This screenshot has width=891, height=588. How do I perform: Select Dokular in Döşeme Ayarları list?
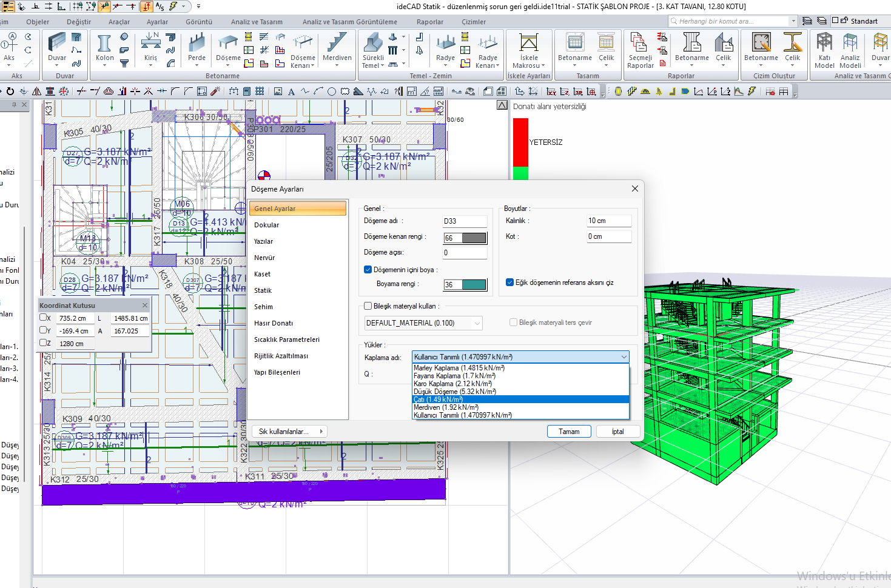click(x=267, y=225)
